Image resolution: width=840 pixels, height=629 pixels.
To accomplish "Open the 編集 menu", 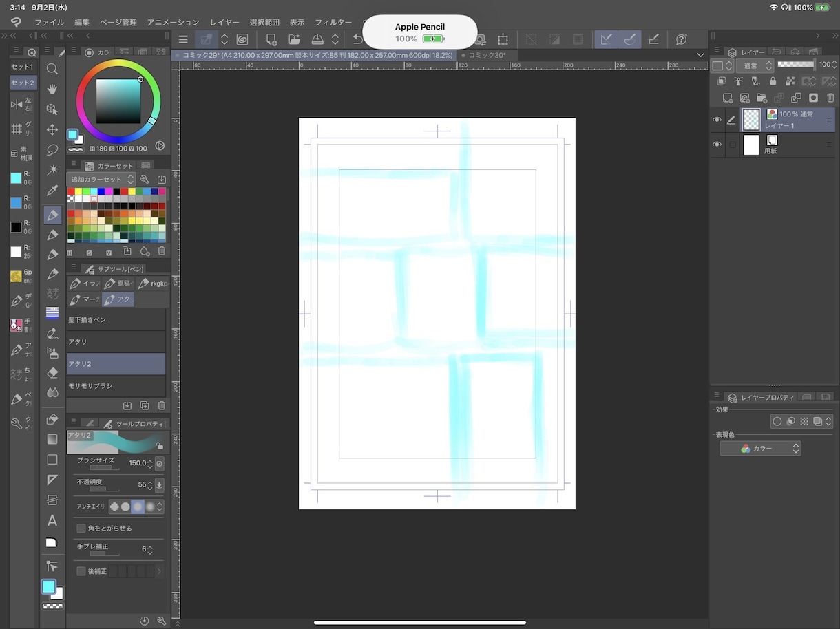I will click(x=82, y=23).
